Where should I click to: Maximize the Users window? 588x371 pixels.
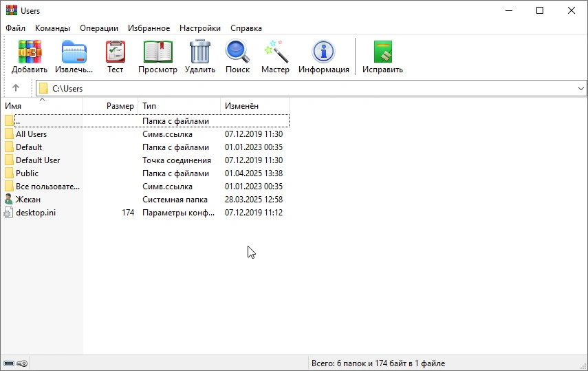(540, 10)
